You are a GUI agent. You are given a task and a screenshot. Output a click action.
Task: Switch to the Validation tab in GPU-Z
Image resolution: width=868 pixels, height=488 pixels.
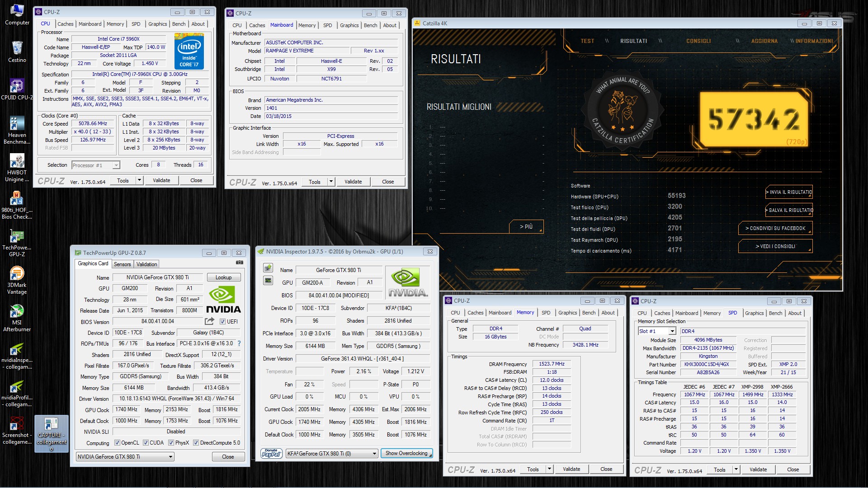coord(146,264)
